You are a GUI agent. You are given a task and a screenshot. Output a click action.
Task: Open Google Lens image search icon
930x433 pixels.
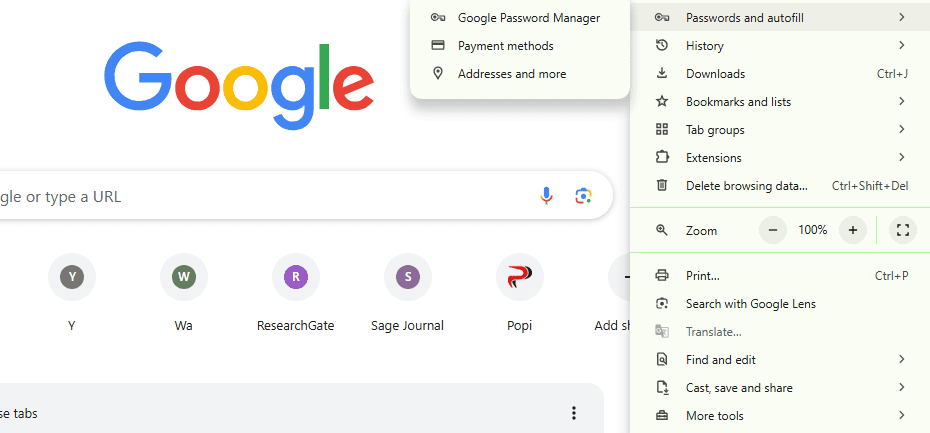584,196
